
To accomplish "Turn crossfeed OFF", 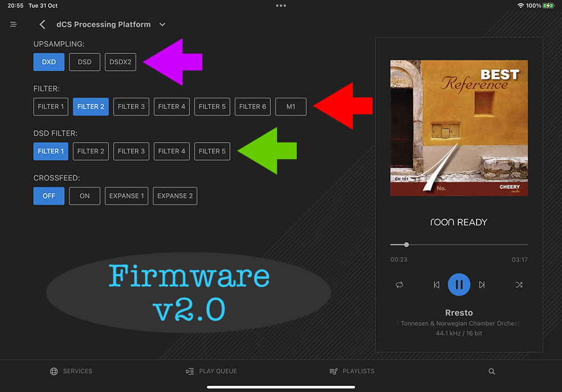I will [x=49, y=196].
